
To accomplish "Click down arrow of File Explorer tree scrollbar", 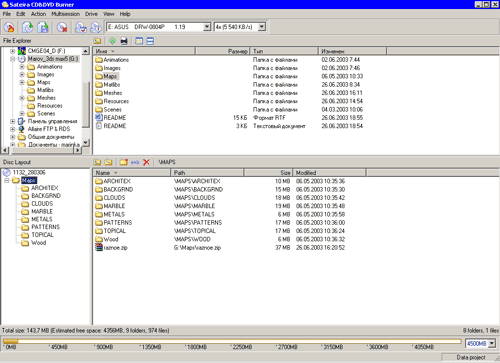I will pyautogui.click(x=86, y=143).
